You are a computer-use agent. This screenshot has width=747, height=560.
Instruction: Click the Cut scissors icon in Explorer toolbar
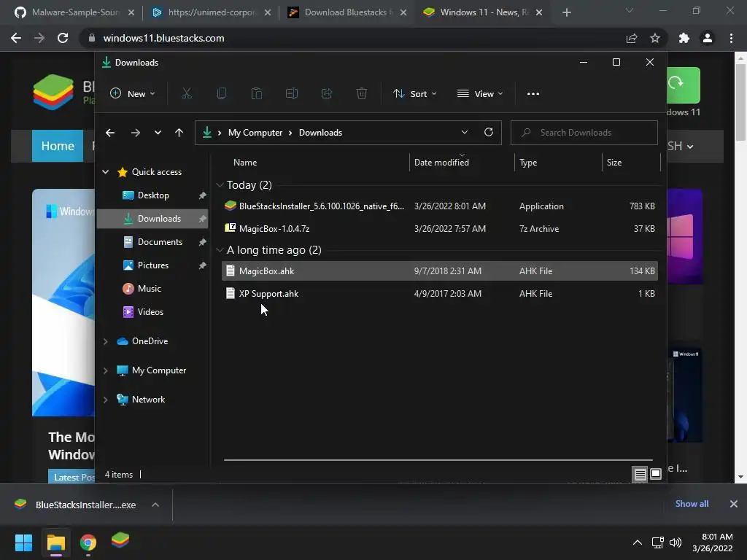click(186, 94)
